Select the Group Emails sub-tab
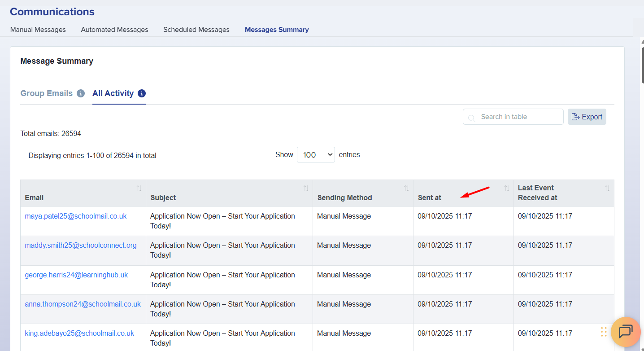The width and height of the screenshot is (644, 351). pyautogui.click(x=47, y=93)
